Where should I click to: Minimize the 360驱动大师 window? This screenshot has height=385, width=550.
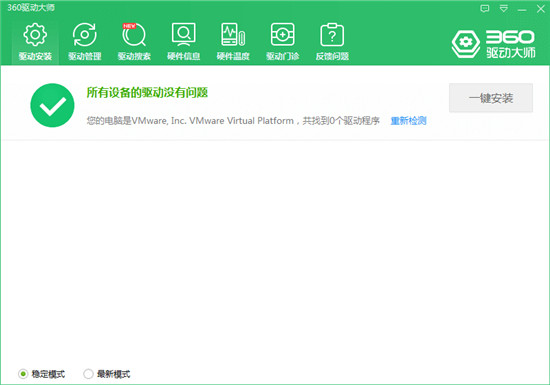pyautogui.click(x=522, y=10)
